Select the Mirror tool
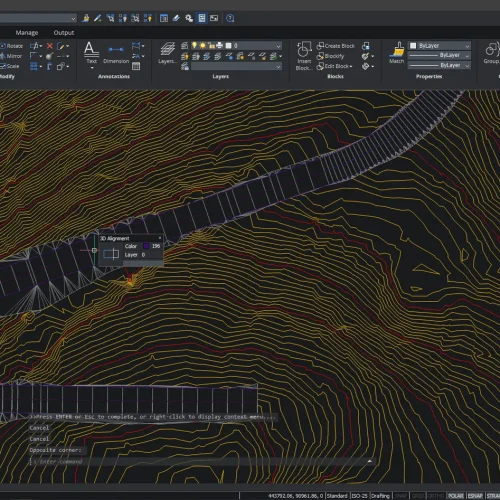 click(11, 56)
